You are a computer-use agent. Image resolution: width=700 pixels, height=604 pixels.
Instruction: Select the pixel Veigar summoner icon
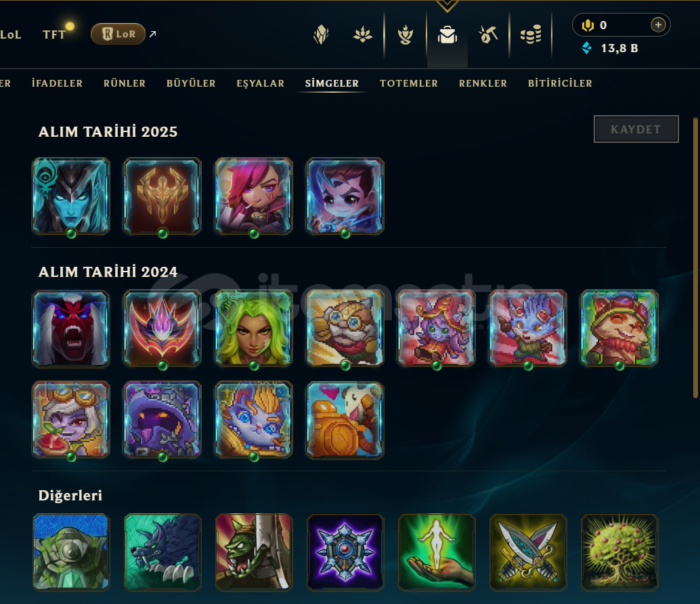(x=162, y=419)
